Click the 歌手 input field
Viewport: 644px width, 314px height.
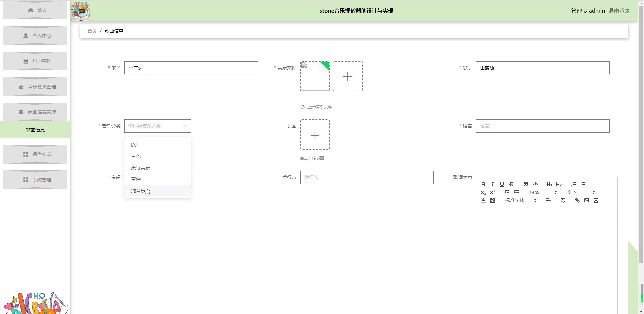point(542,68)
